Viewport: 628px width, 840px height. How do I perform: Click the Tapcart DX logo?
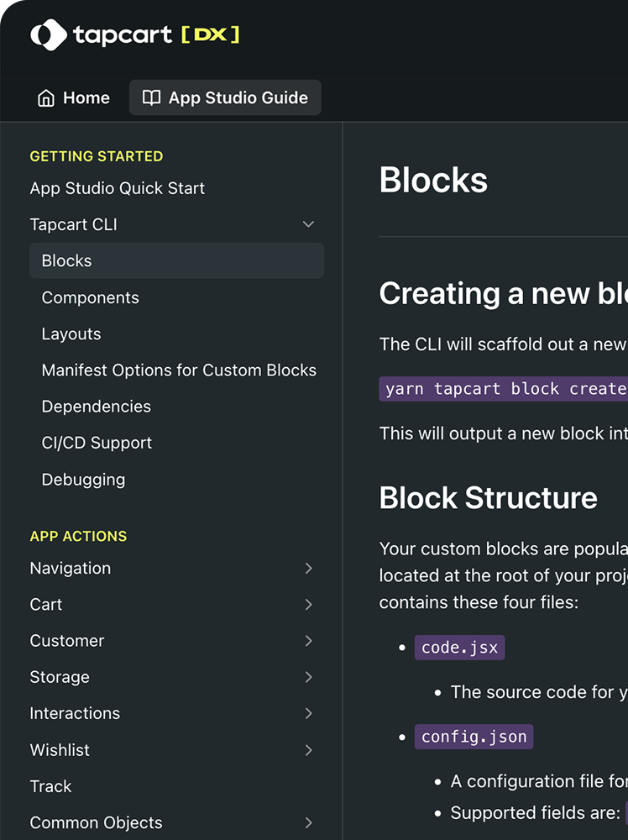pos(134,34)
